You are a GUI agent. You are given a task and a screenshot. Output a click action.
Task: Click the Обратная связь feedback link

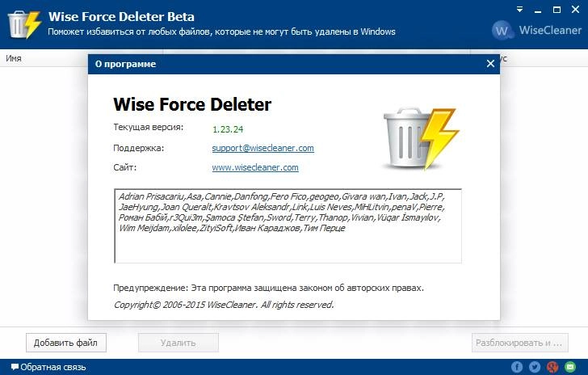pyautogui.click(x=48, y=367)
